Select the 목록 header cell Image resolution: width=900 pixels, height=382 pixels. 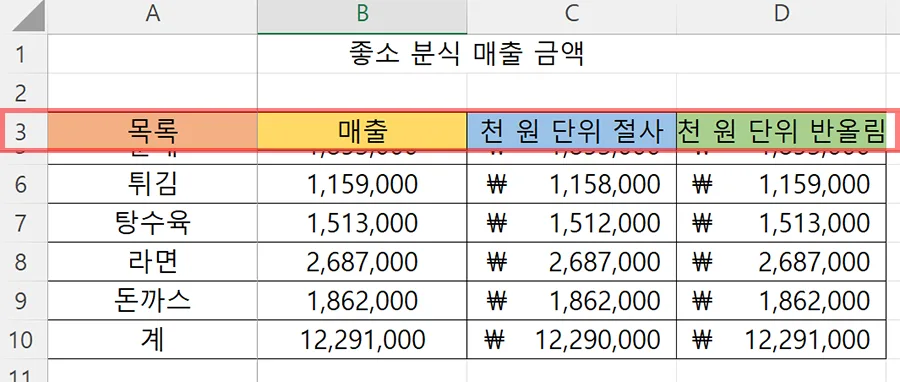152,131
